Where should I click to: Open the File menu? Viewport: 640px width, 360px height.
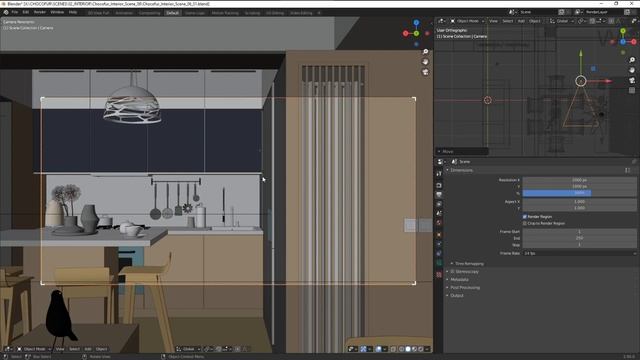(x=15, y=12)
